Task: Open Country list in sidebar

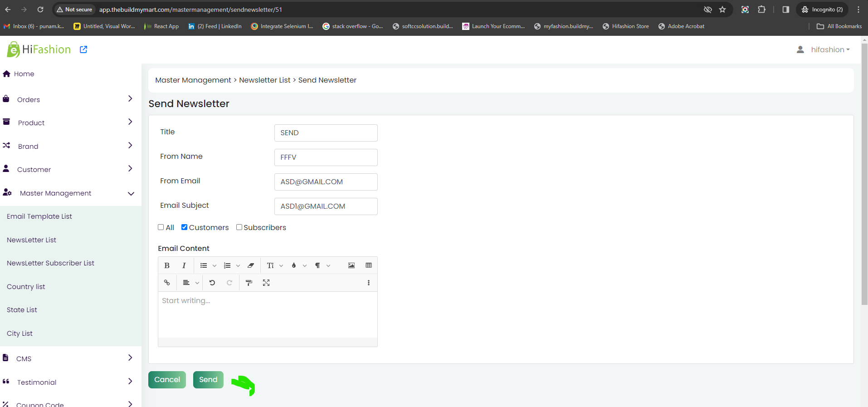Action: click(26, 287)
